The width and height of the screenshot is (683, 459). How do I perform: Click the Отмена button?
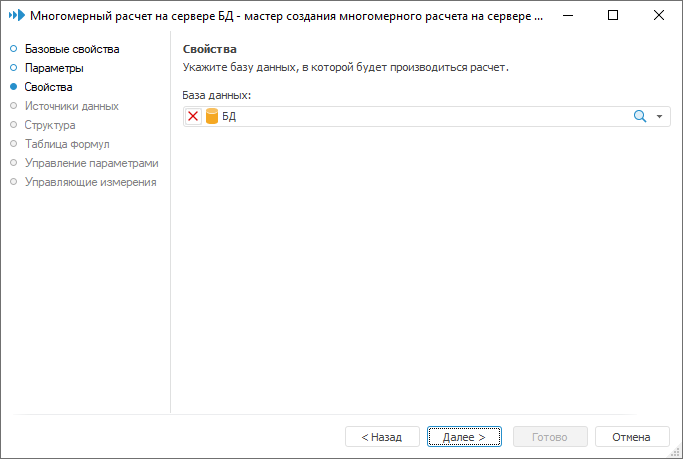(x=632, y=437)
